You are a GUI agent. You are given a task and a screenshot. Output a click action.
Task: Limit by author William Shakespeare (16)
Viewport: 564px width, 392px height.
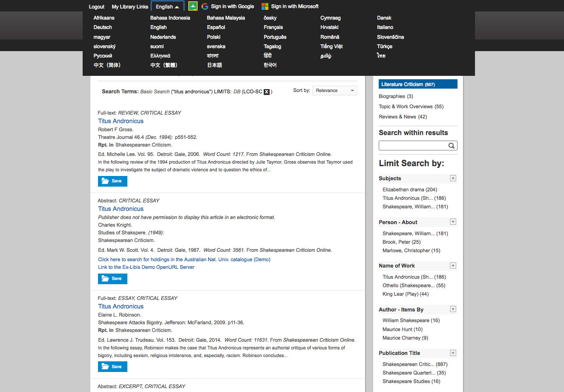click(411, 320)
